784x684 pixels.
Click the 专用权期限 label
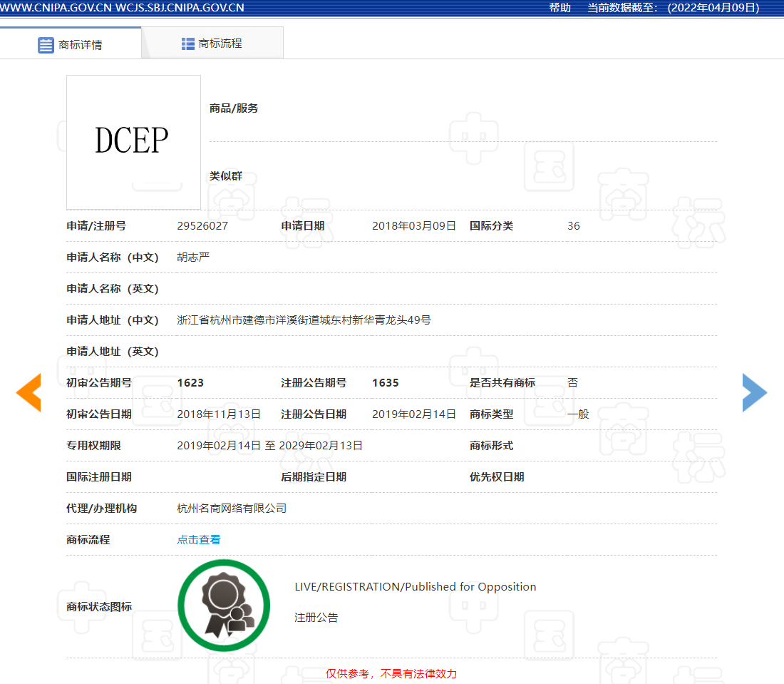[93, 446]
